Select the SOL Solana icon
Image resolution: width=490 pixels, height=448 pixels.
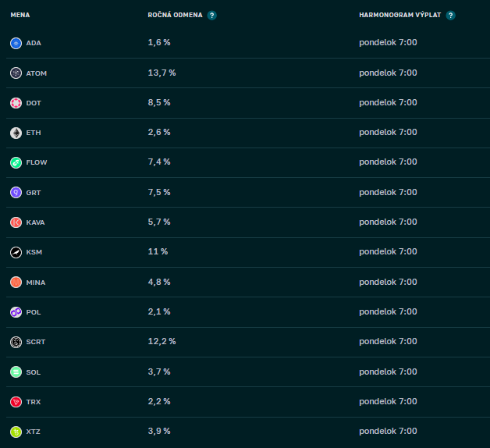click(x=16, y=372)
